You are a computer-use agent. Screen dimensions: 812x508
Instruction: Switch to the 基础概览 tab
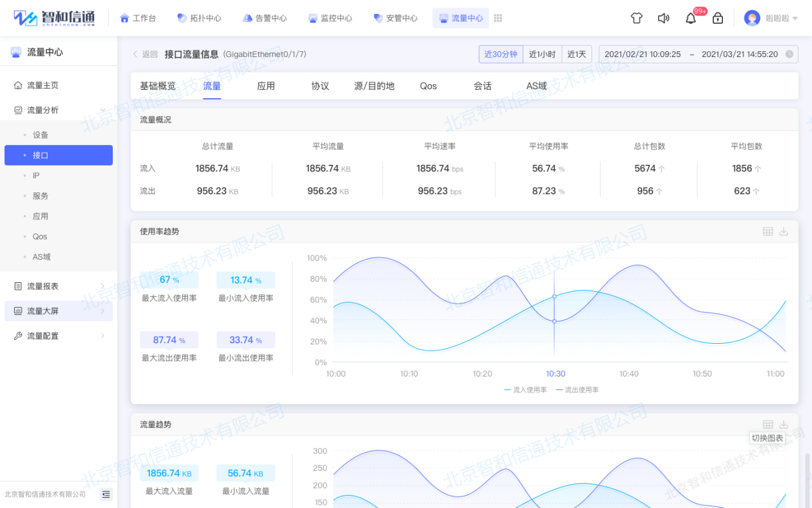158,86
